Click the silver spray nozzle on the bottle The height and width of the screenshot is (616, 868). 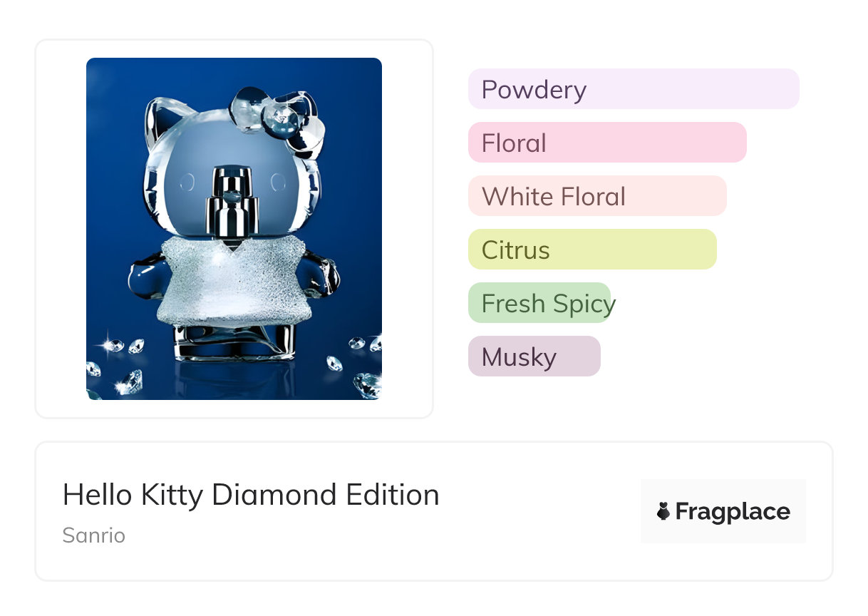click(229, 203)
